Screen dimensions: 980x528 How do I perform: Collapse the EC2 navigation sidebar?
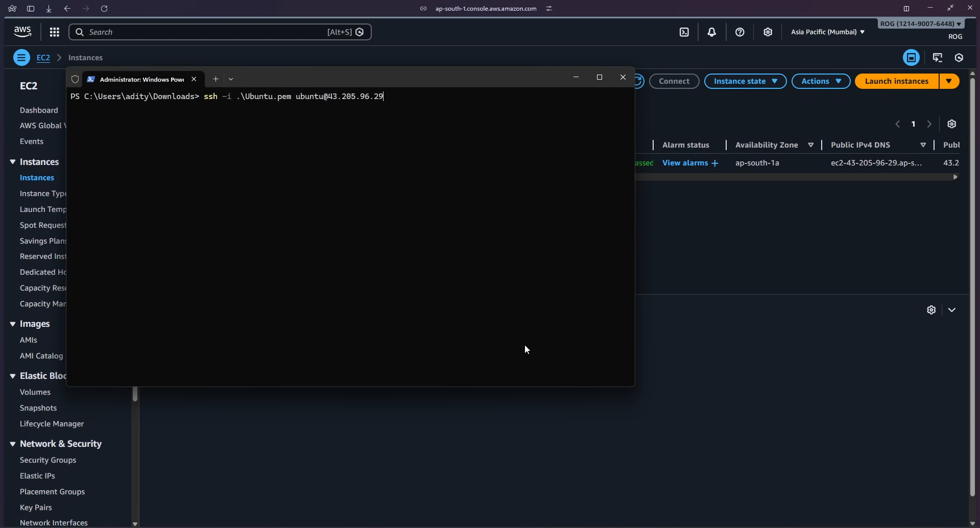pos(21,57)
